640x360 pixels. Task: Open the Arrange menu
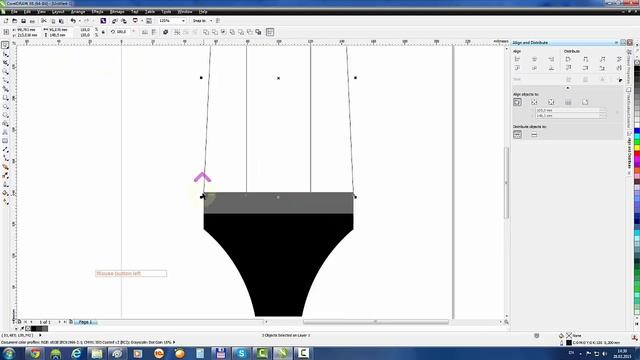pos(78,12)
